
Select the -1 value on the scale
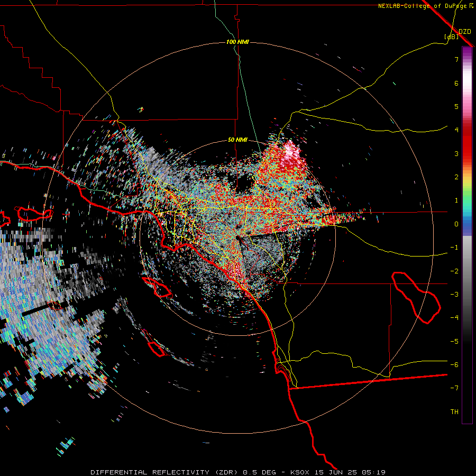pyautogui.click(x=454, y=248)
